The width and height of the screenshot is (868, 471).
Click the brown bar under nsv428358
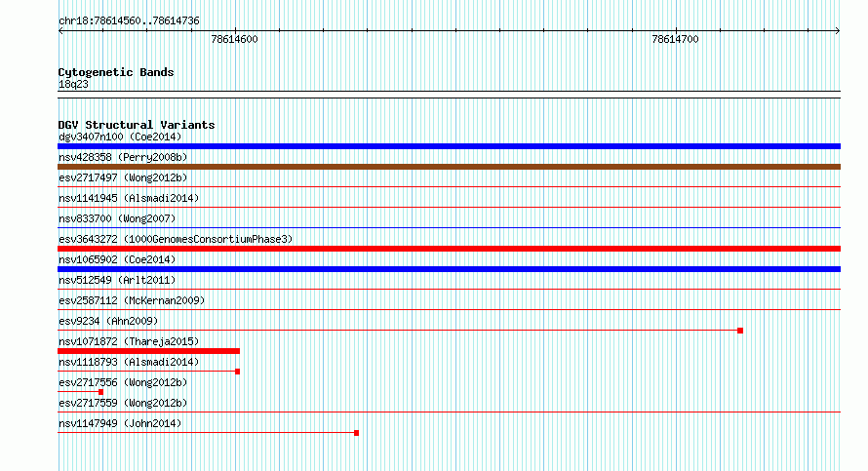click(x=449, y=167)
